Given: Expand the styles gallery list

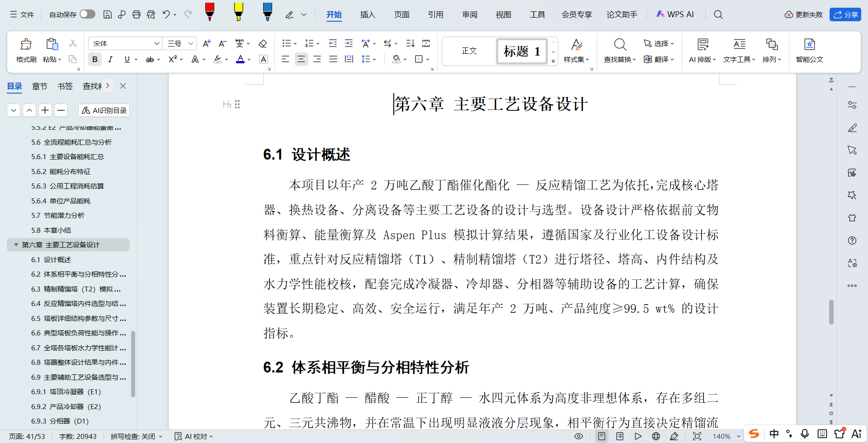Looking at the screenshot, I should pyautogui.click(x=553, y=61).
